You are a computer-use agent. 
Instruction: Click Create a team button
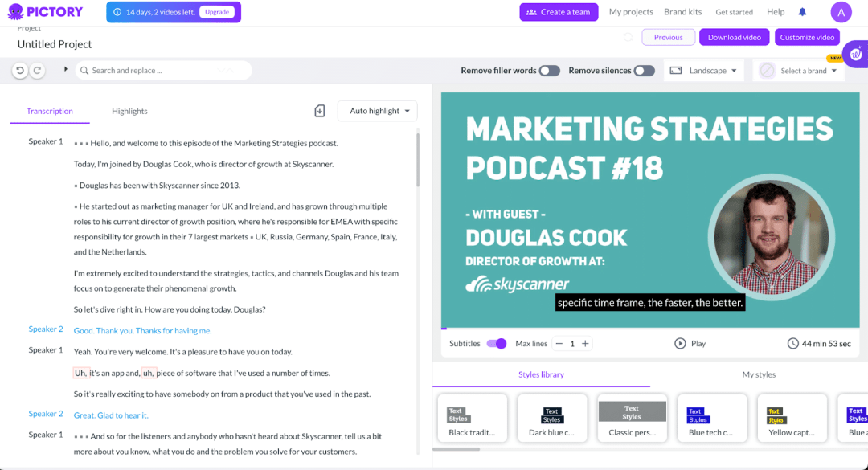[559, 12]
